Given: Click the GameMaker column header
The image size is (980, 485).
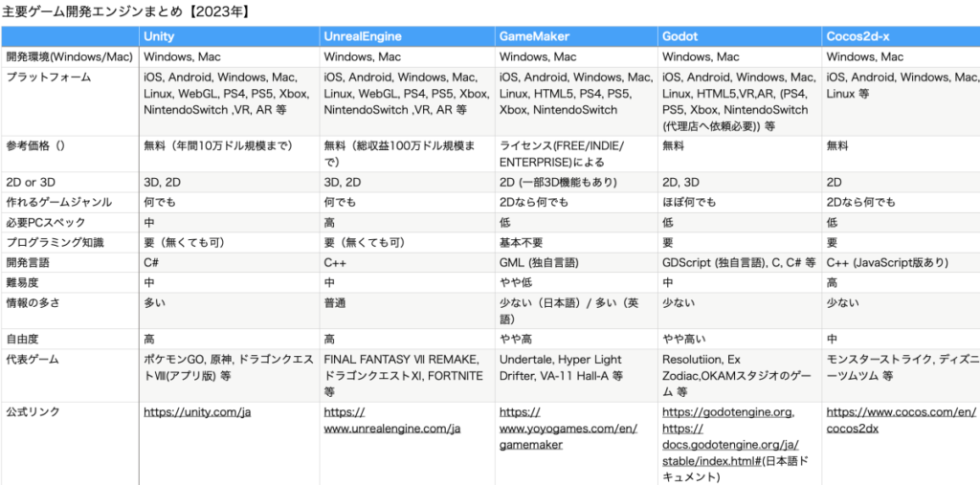Looking at the screenshot, I should point(576,37).
